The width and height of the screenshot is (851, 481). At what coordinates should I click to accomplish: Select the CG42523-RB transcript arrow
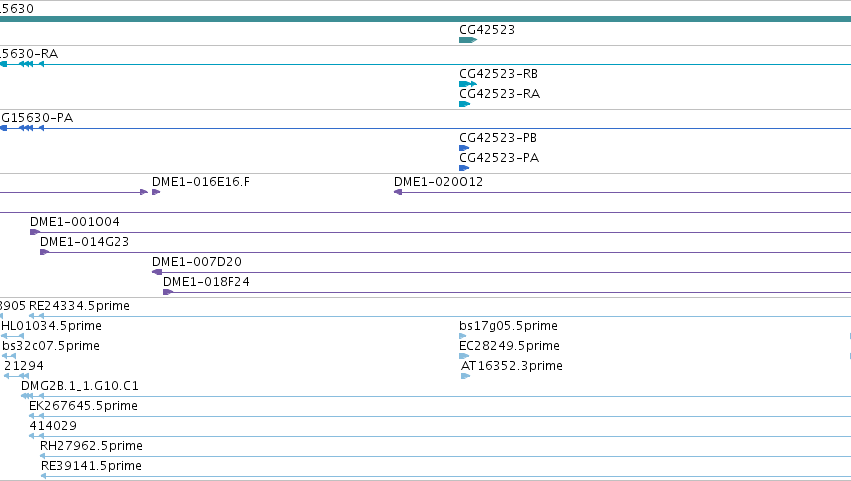pyautogui.click(x=468, y=84)
